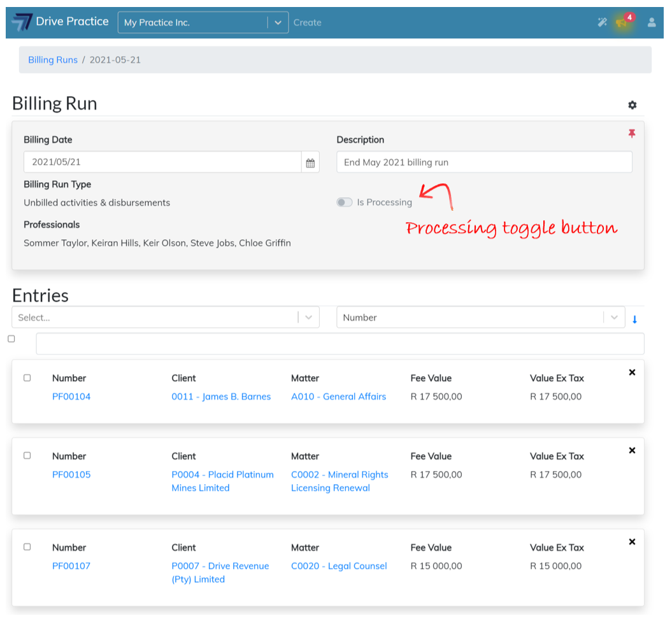Open the announcements megaphone notifications
This screenshot has height=618, width=672.
622,22
